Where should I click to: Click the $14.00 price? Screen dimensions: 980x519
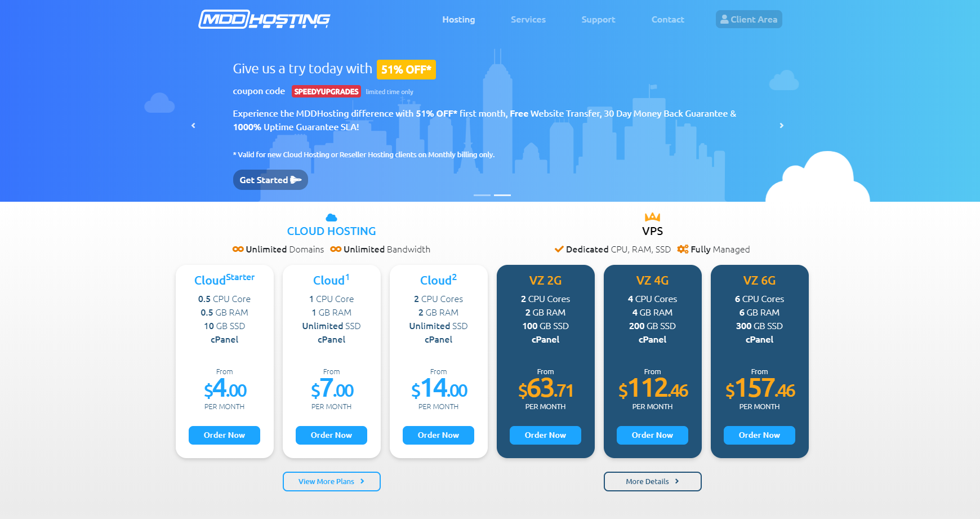[439, 389]
